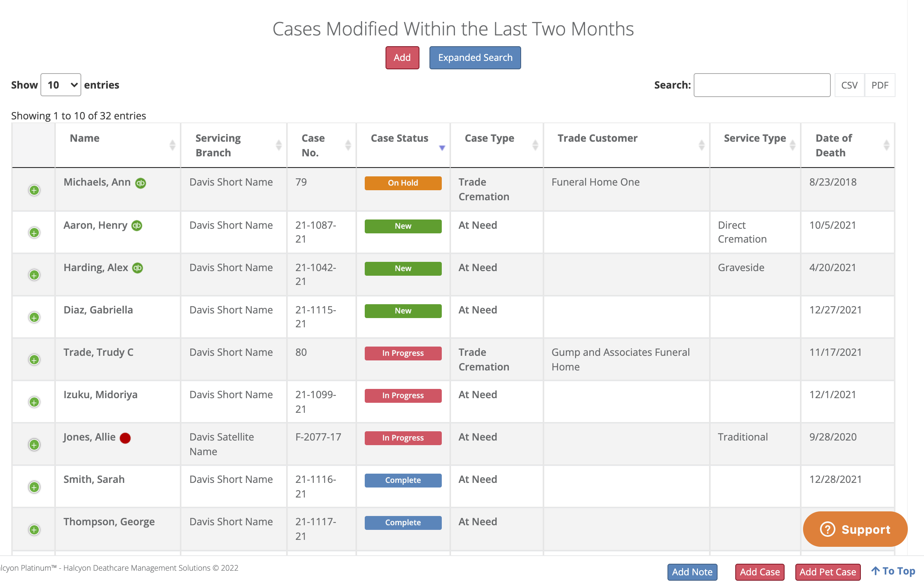
Task: Click red dot indicator next to Jones, Allie
Action: 125,438
